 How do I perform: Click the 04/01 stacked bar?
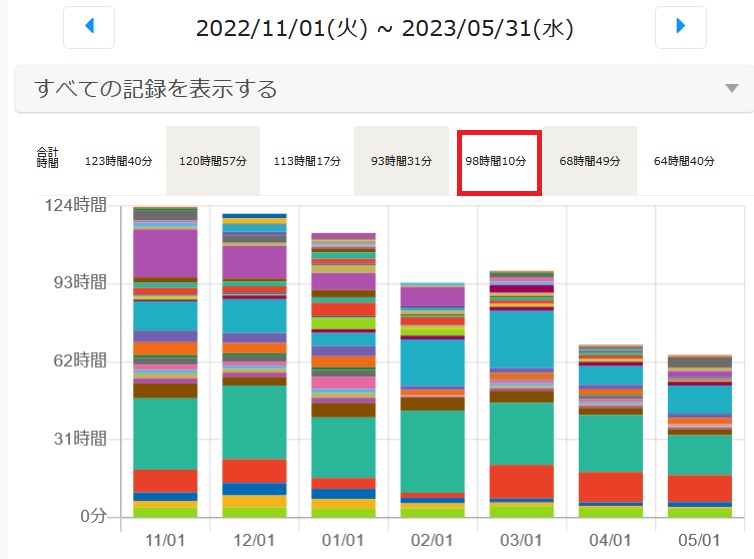coord(611,432)
